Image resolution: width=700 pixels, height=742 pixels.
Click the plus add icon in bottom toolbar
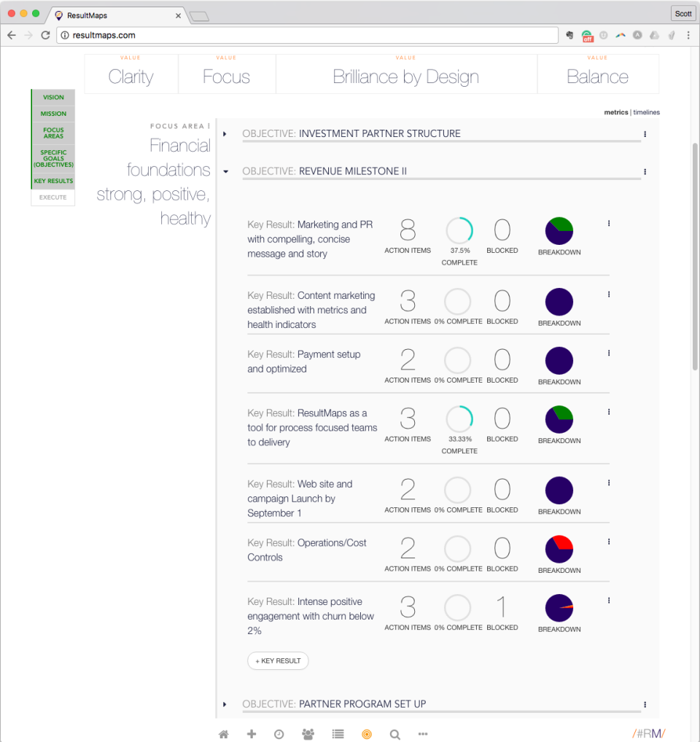[x=252, y=734]
